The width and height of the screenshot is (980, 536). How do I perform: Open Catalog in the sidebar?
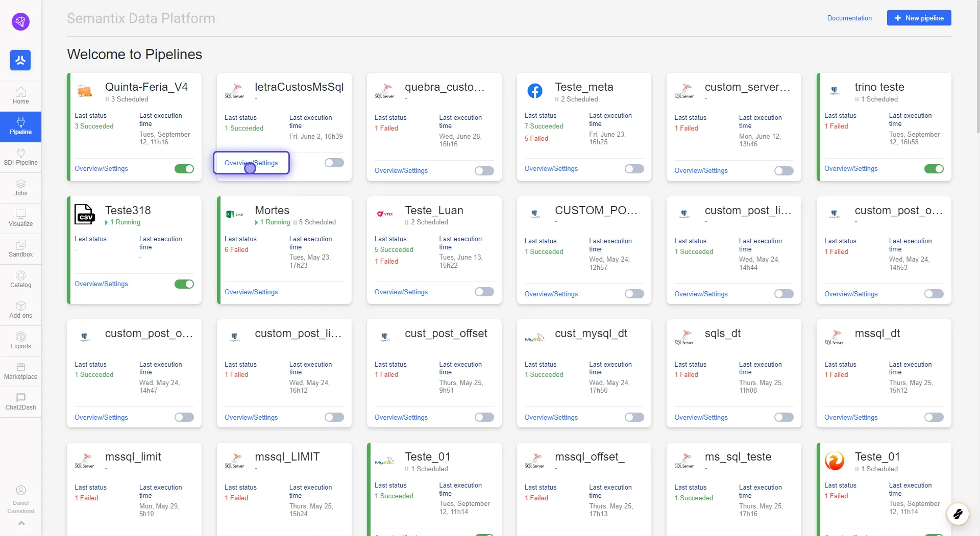point(20,279)
